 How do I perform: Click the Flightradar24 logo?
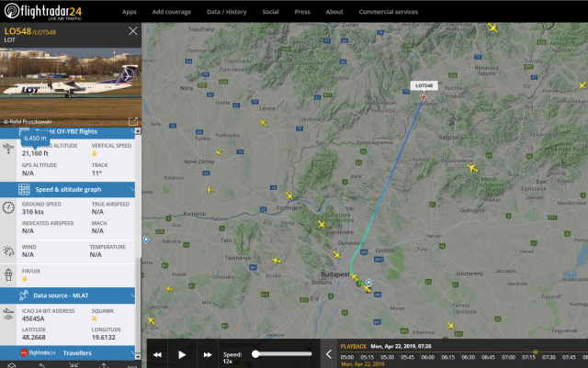click(x=43, y=11)
